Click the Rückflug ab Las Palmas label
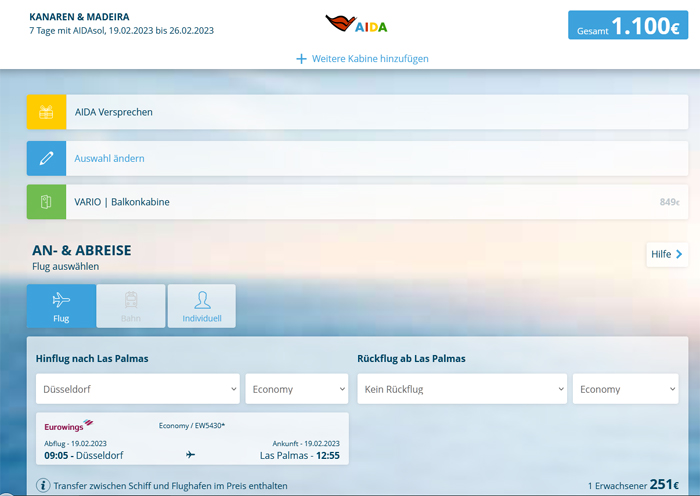 click(411, 358)
